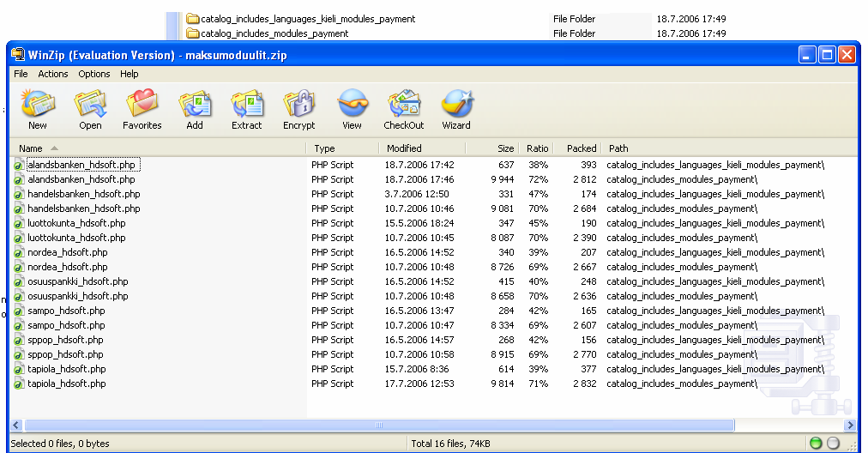
Task: Click the horizontal scrollbar left arrow
Action: pos(16,426)
